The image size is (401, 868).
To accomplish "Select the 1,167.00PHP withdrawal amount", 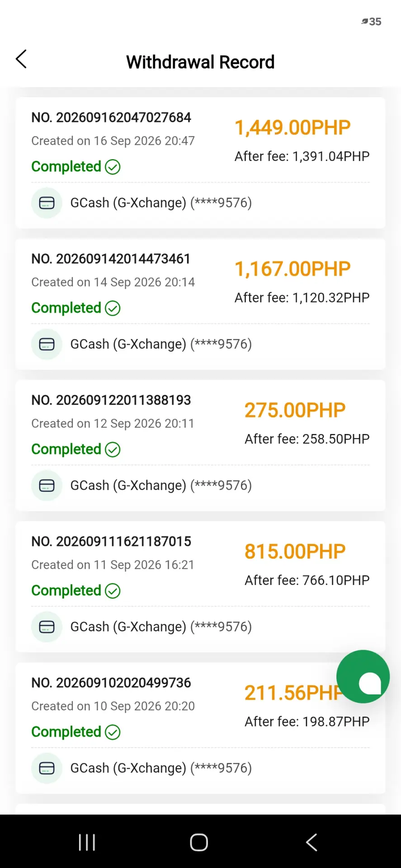I will [x=292, y=269].
